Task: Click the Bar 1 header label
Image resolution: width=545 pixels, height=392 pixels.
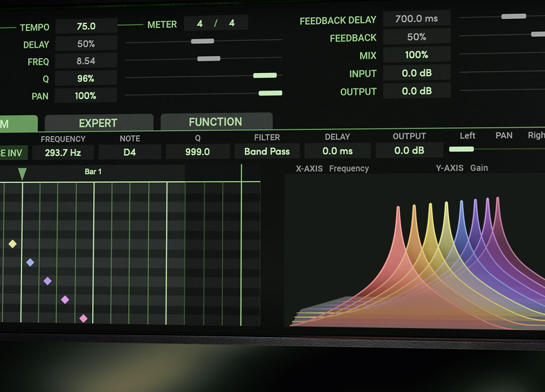Action: click(x=93, y=172)
